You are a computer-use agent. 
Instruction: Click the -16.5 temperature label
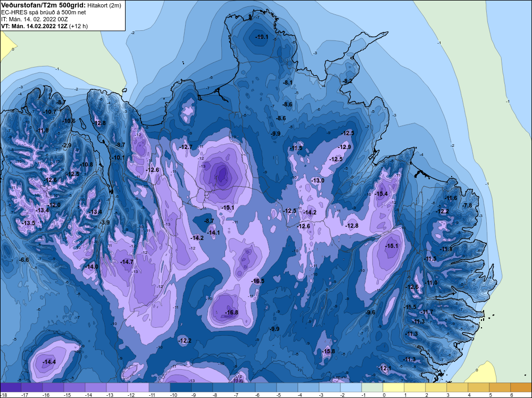pos(258,281)
